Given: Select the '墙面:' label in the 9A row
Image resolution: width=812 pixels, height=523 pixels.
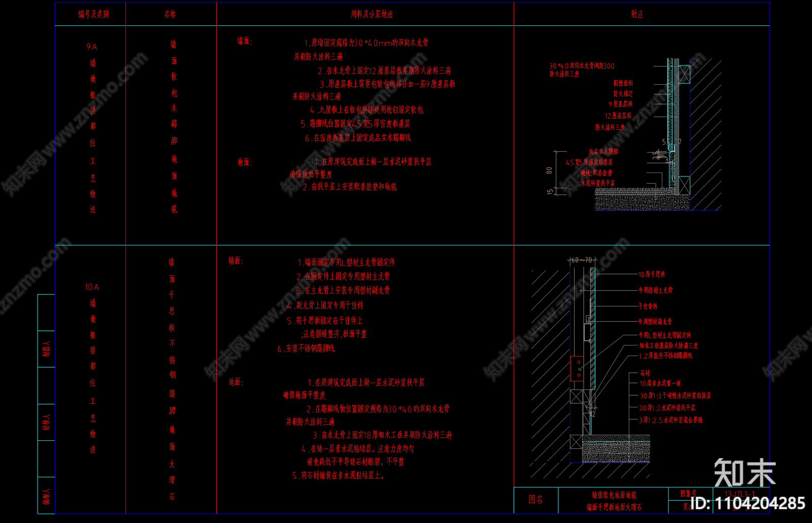Looking at the screenshot, I should tap(245, 41).
